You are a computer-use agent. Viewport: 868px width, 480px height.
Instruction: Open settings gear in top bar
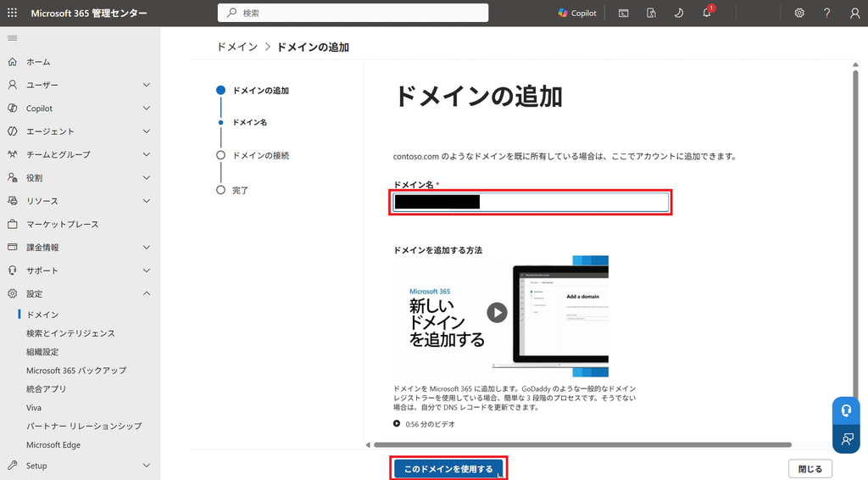798,13
